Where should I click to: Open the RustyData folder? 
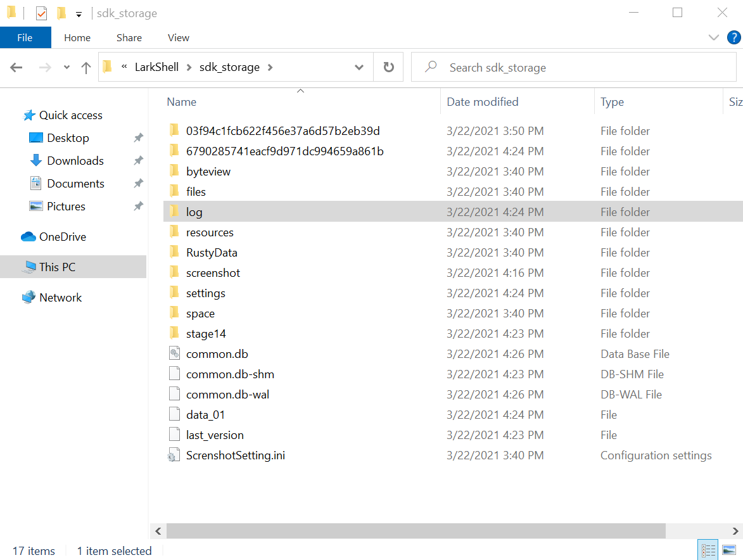point(210,252)
